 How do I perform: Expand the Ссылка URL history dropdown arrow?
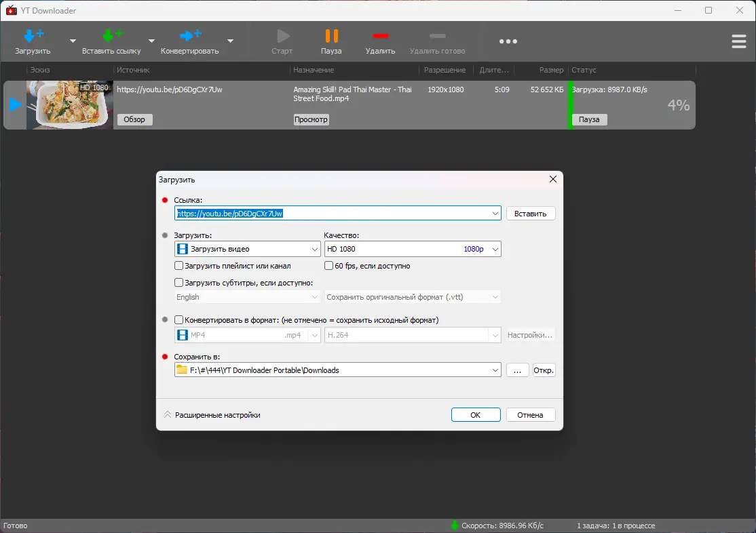495,214
